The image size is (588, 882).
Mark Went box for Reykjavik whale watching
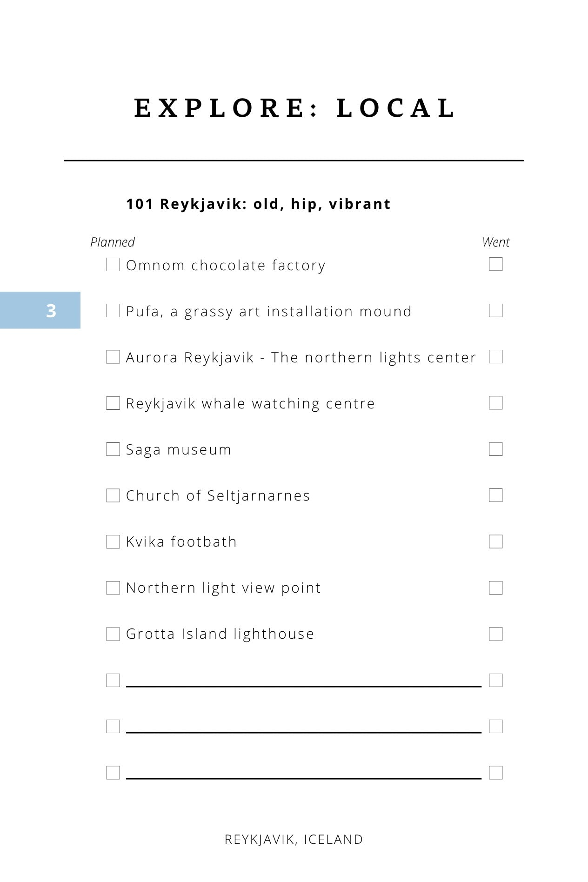(x=496, y=403)
